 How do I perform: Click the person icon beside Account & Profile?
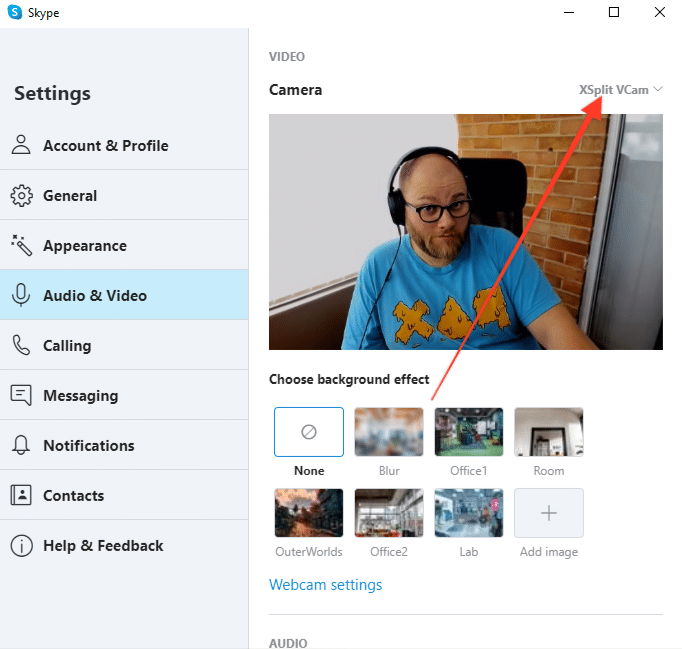pos(21,145)
